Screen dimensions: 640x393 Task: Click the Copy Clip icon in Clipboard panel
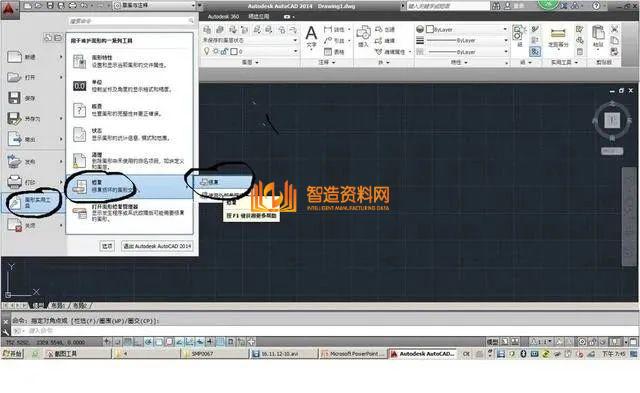614,40
